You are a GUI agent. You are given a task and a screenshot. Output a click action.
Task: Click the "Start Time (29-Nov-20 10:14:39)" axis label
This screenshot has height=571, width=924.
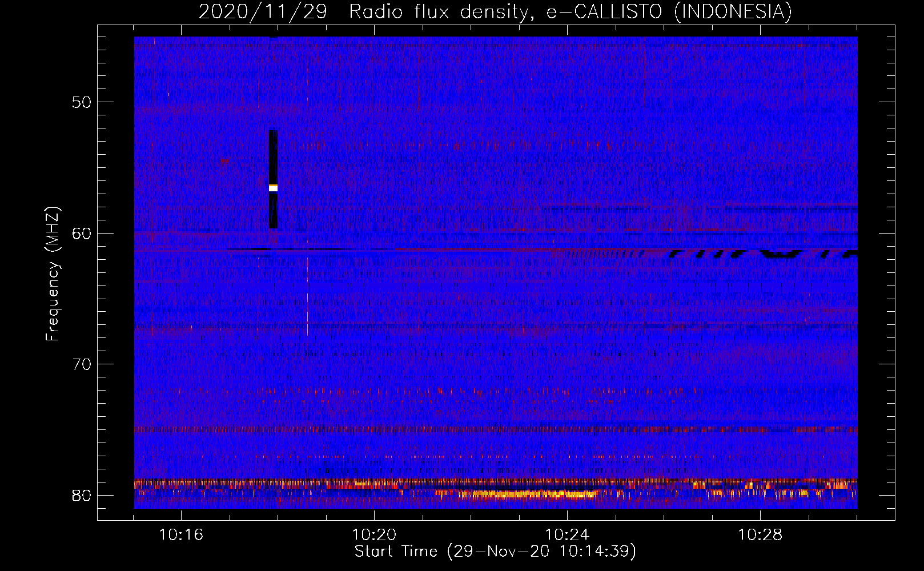coord(495,552)
